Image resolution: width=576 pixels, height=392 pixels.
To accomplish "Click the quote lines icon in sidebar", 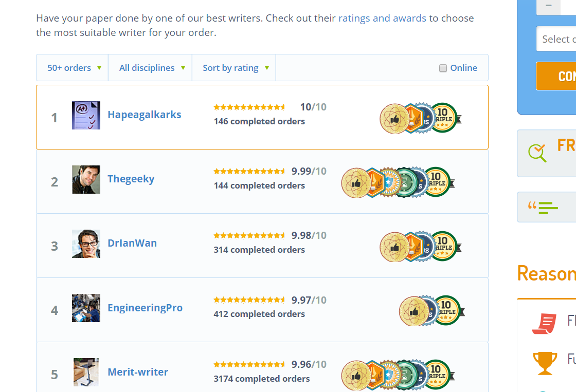I will [x=543, y=208].
